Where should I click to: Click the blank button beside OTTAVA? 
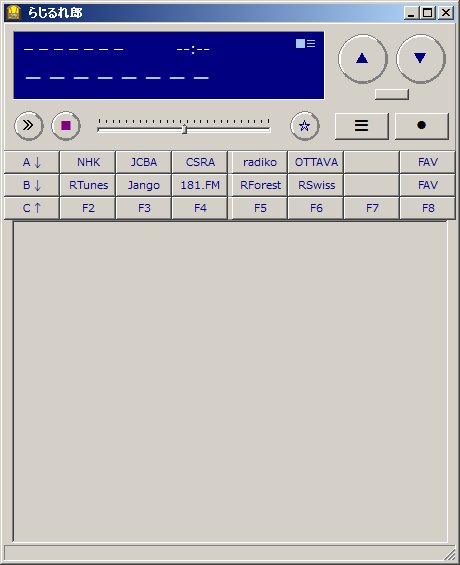[x=372, y=162]
